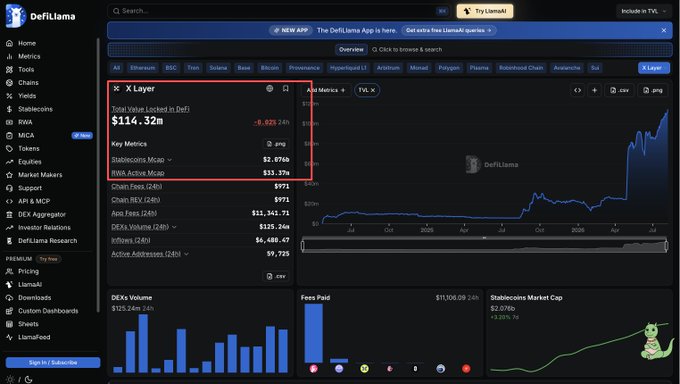Open Downloads in the sidebar

click(x=29, y=298)
